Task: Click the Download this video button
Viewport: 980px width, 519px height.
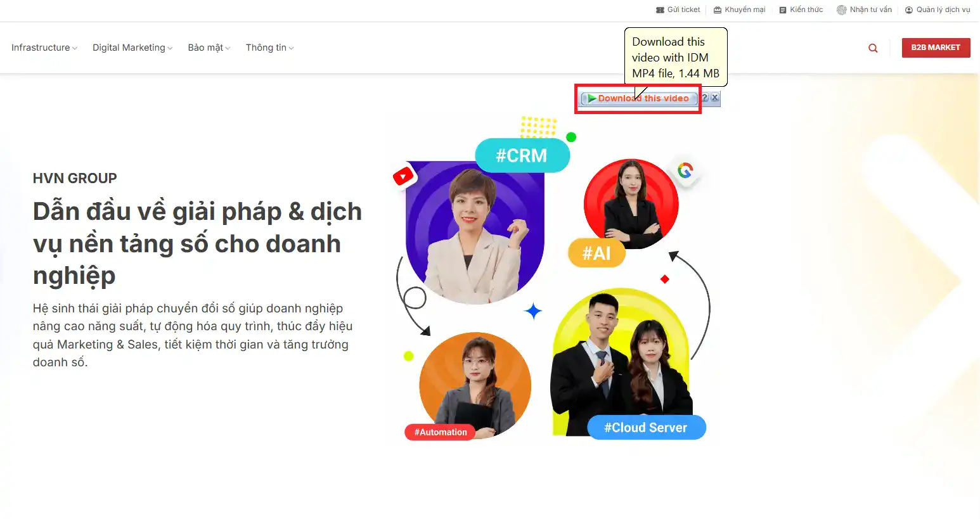Action: click(638, 98)
